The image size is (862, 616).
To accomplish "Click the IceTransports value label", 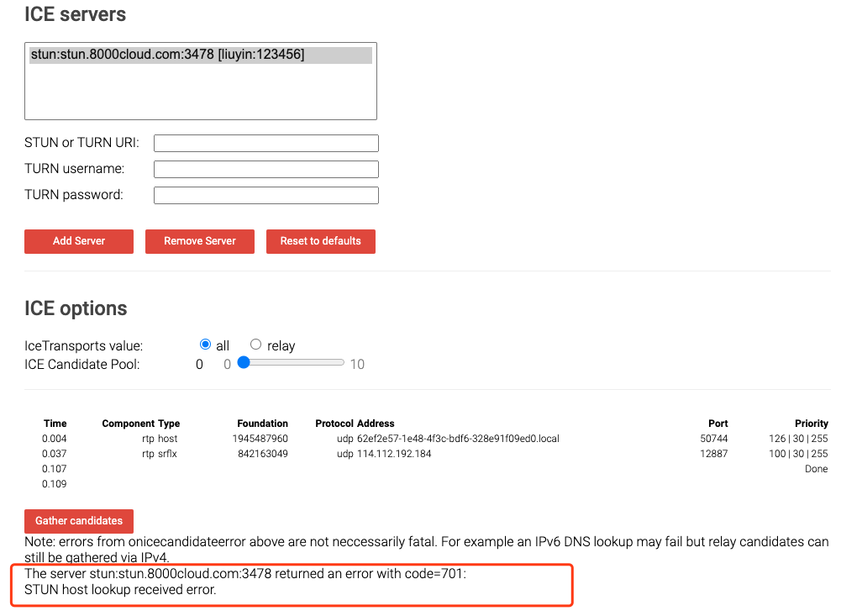I will (83, 346).
